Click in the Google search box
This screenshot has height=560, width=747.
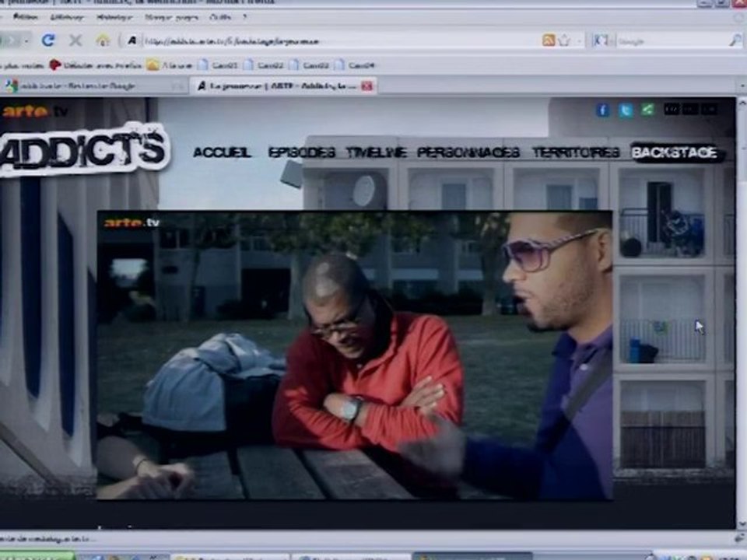tap(672, 41)
